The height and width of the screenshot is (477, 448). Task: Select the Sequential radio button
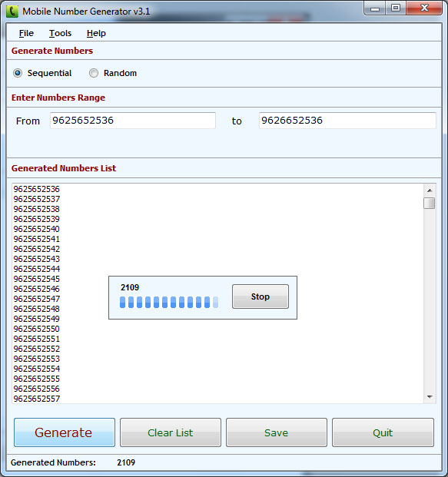pyautogui.click(x=18, y=73)
